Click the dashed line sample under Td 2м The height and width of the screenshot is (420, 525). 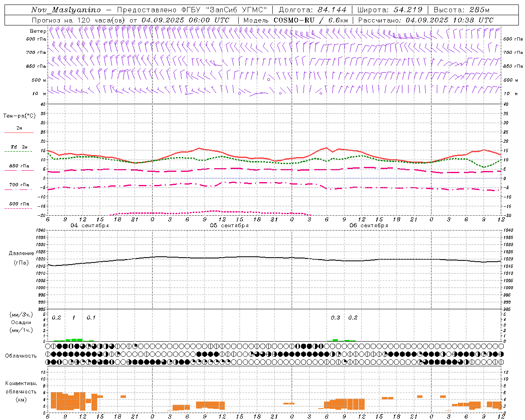coord(19,151)
